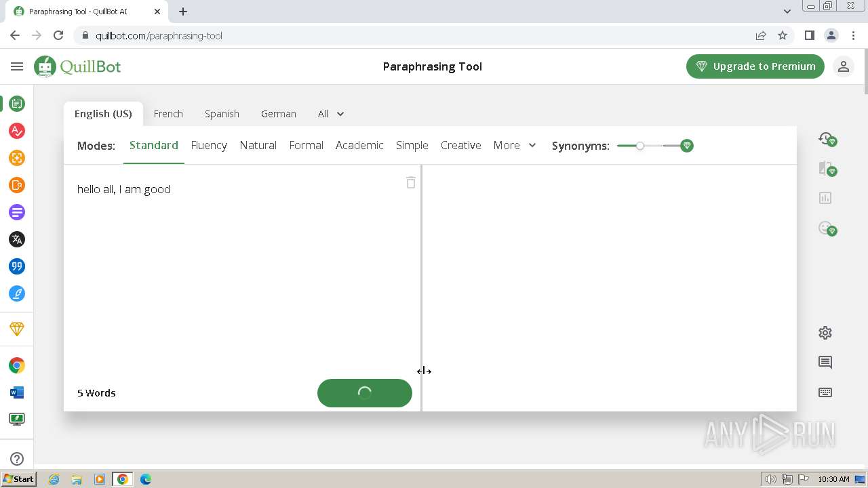View site information lock icon
868x488 pixels.
coord(85,35)
